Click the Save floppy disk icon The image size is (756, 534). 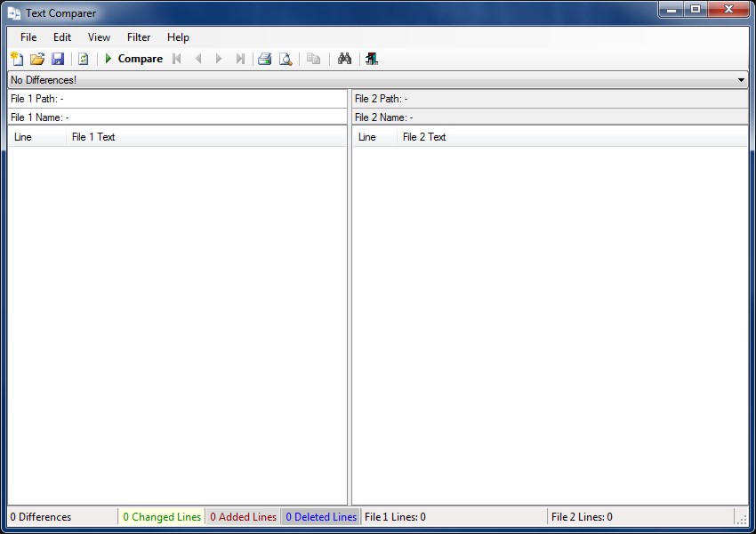click(x=58, y=59)
